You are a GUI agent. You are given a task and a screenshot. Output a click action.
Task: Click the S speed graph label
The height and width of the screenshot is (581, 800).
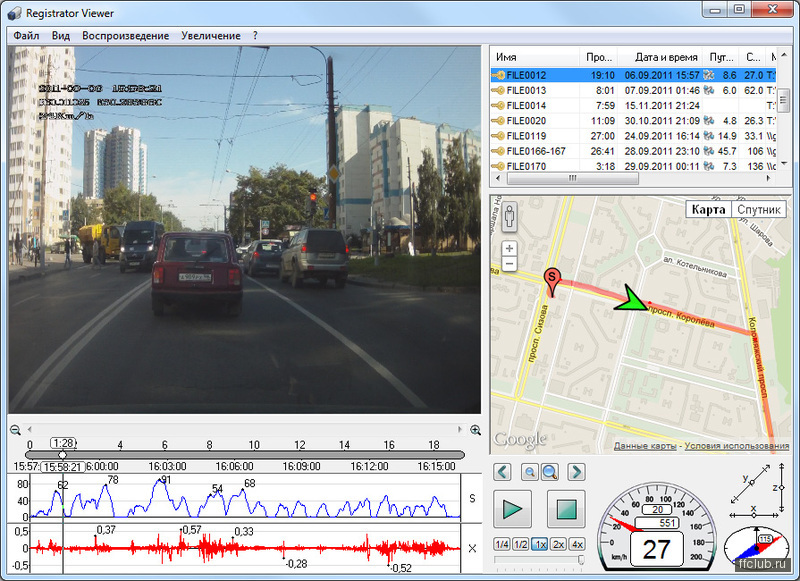coord(472,498)
